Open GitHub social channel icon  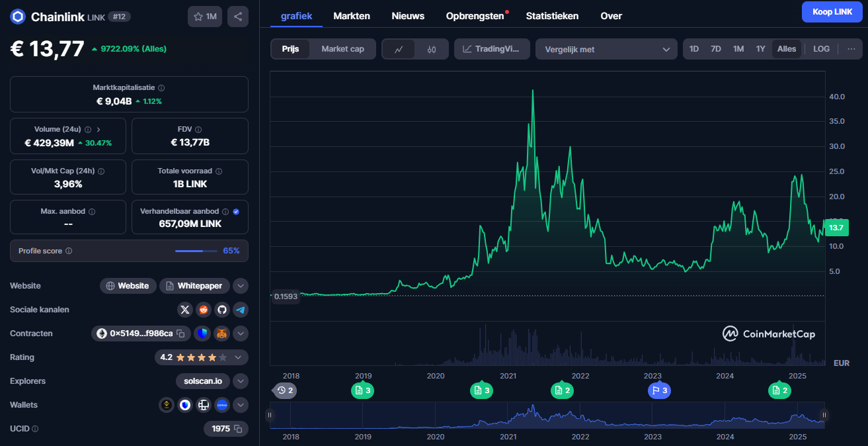[x=222, y=310]
